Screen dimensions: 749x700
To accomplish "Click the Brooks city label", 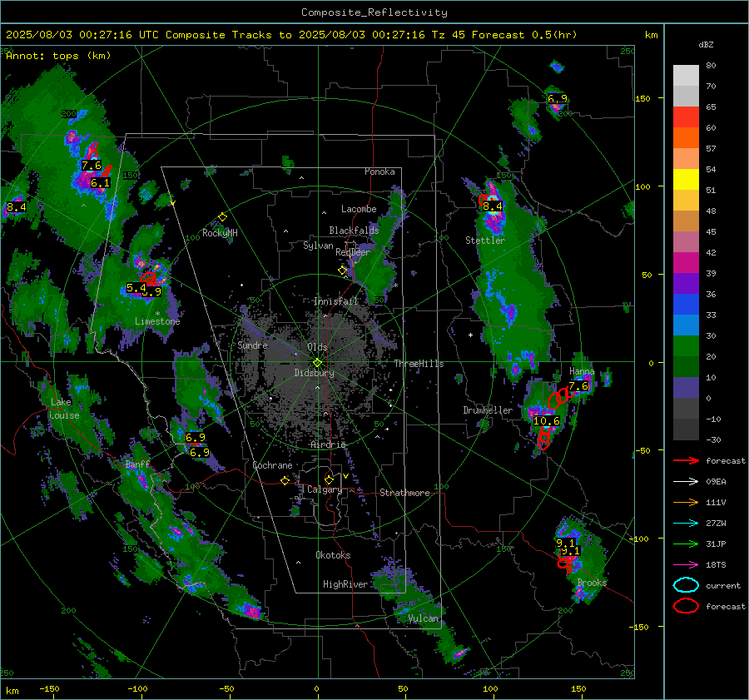I will pos(592,583).
